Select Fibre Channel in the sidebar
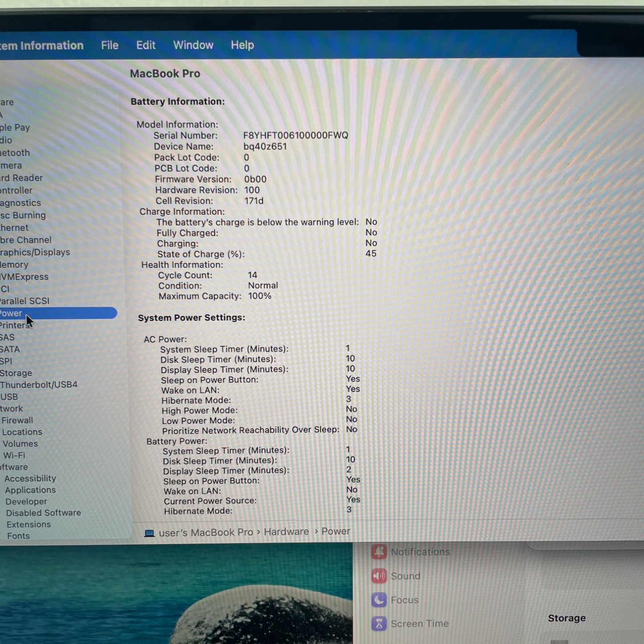The width and height of the screenshot is (644, 644). coord(26,240)
